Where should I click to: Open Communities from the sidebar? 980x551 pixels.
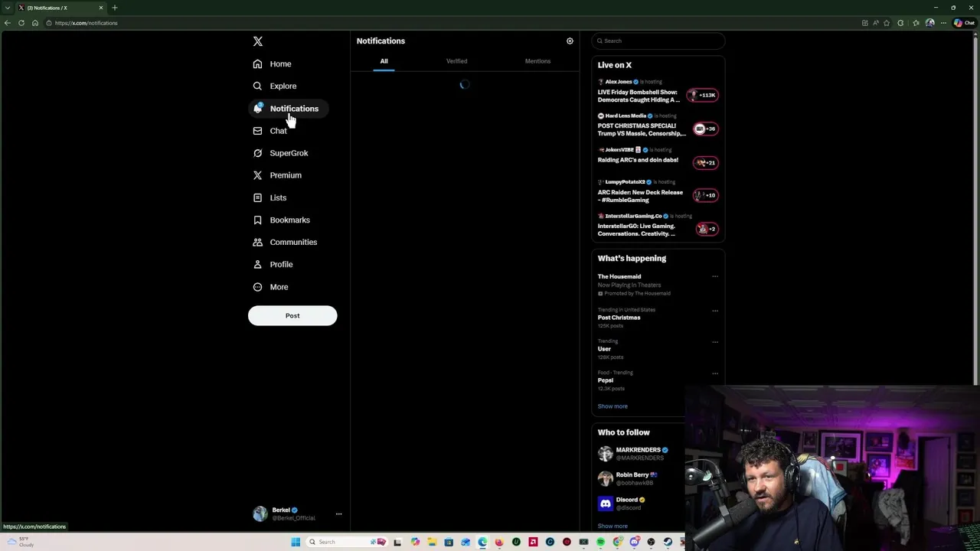(285, 242)
